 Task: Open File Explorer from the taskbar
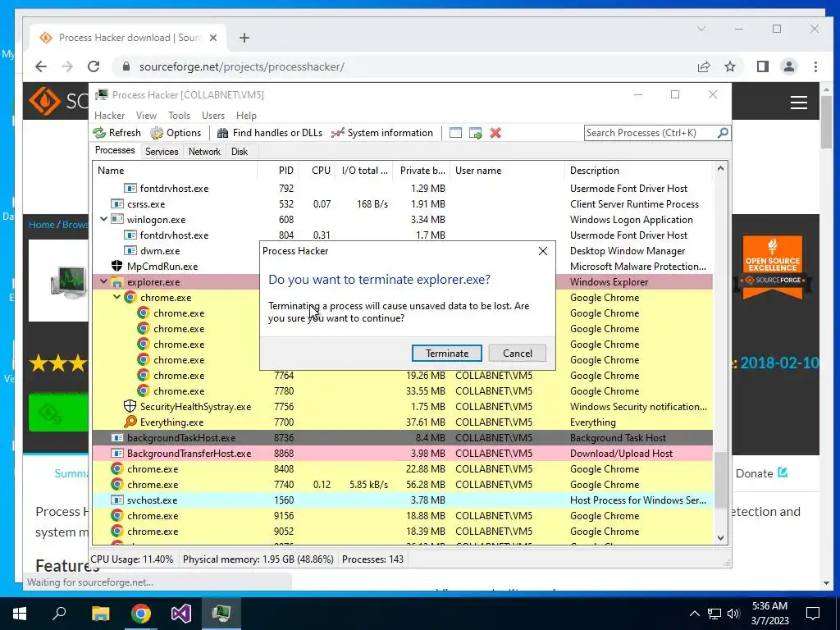[x=100, y=614]
